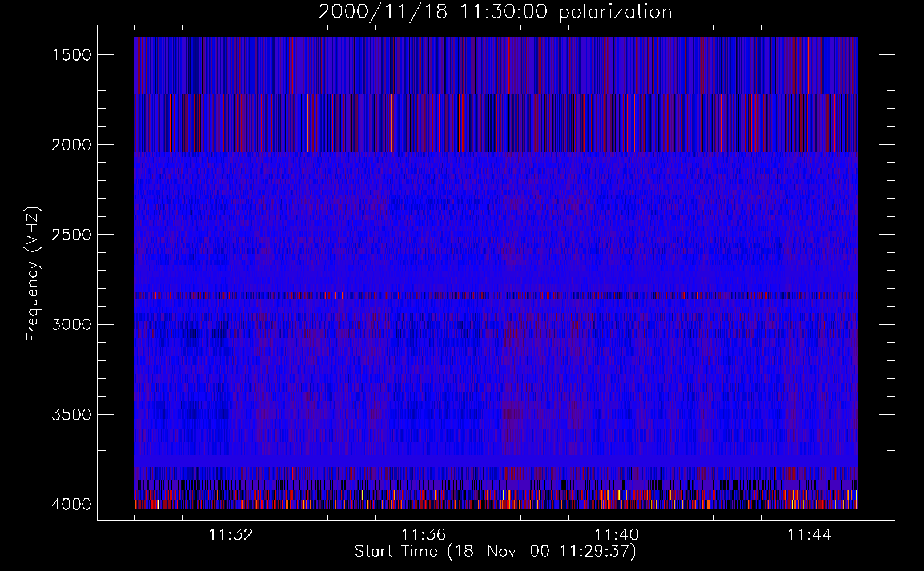Viewport: 924px width, 571px height.
Task: Select the 2500 frequency tick label
Action: point(71,235)
